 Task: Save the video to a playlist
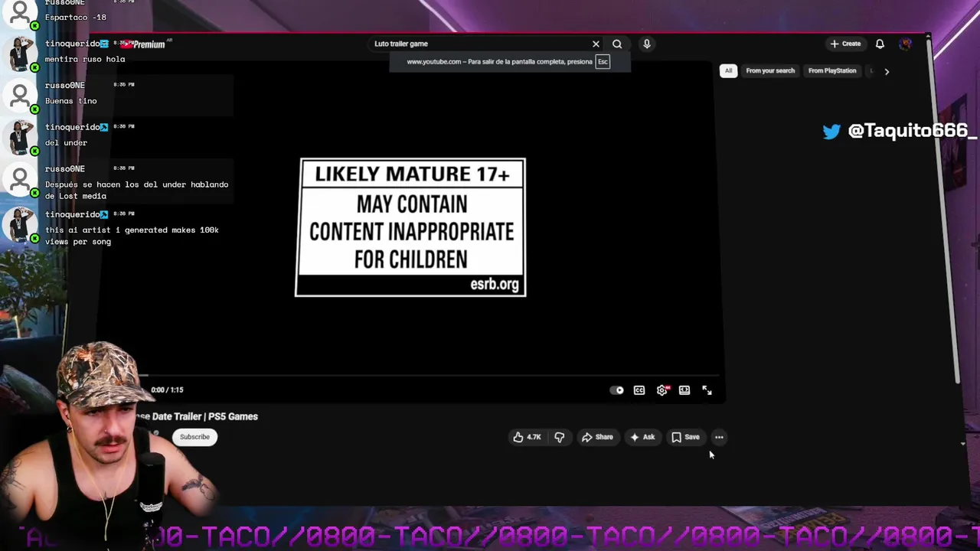tap(685, 437)
